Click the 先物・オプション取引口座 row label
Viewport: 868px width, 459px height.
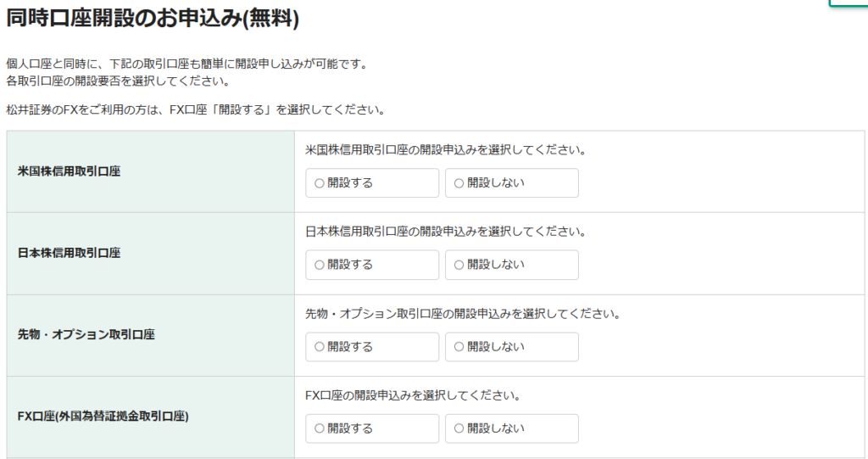tap(86, 335)
